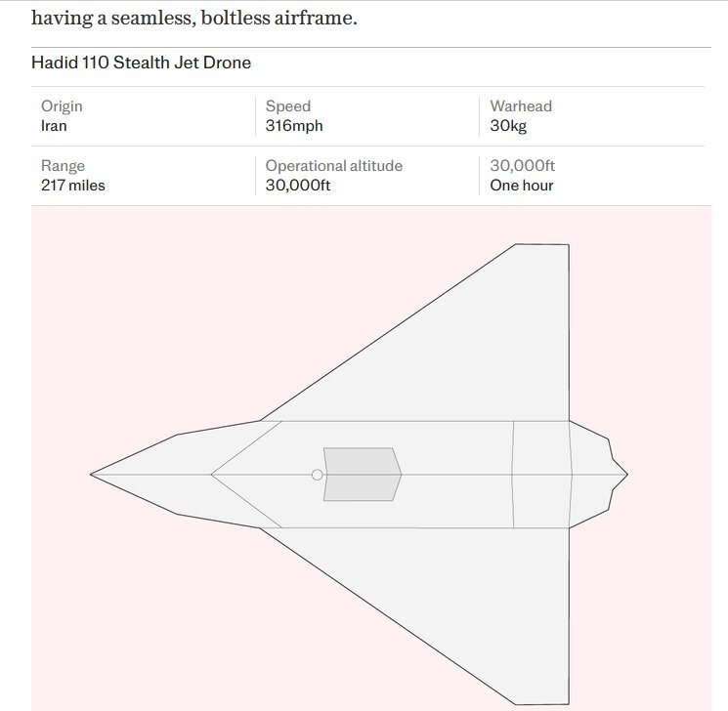Click the small circle on the drone fuselage
The width and height of the screenshot is (728, 711).
point(318,475)
